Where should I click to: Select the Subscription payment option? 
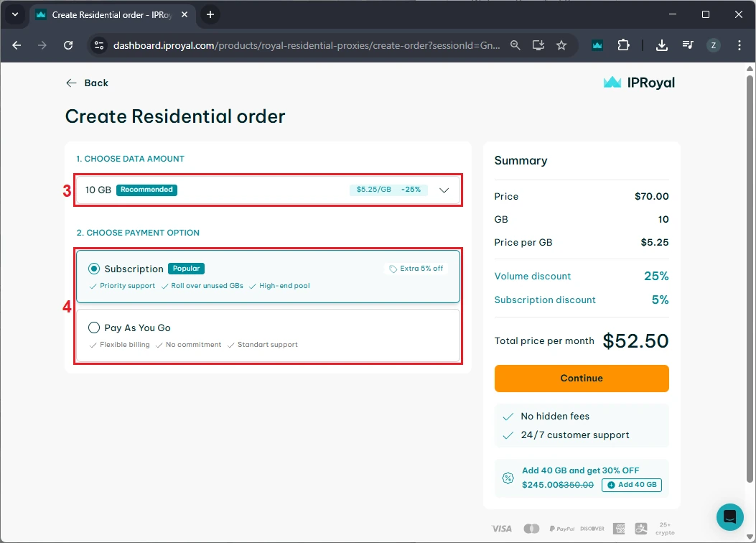click(94, 269)
